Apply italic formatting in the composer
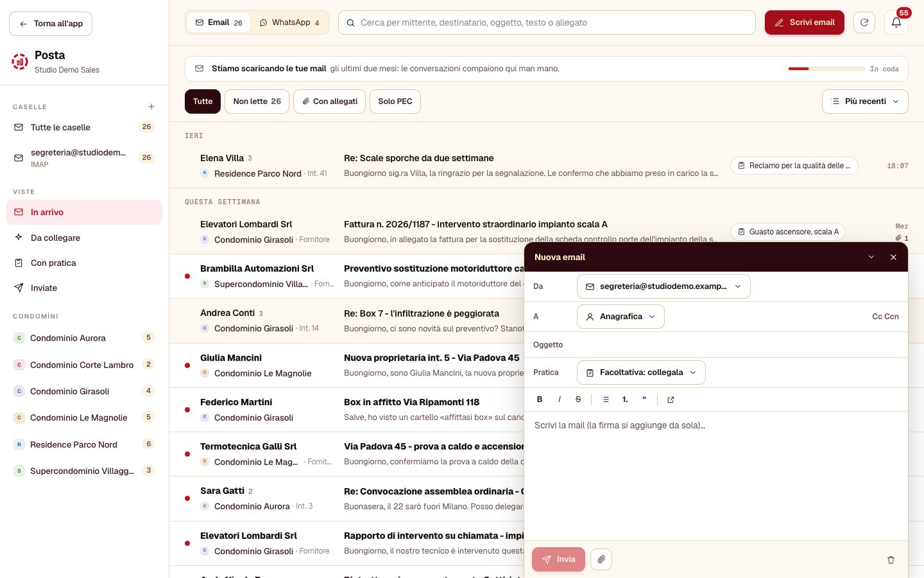Viewport: 924px width, 578px height. pyautogui.click(x=559, y=399)
